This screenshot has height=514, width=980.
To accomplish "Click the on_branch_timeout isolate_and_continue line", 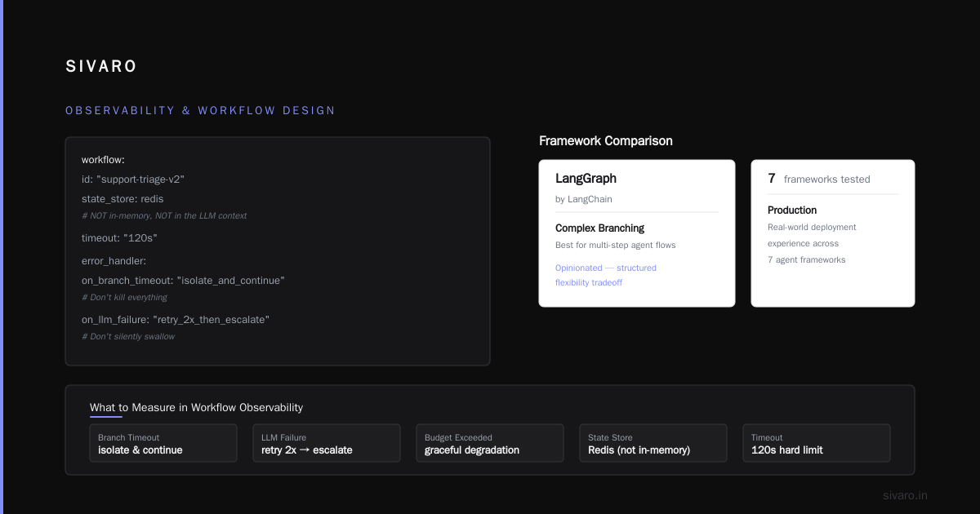I will (183, 281).
